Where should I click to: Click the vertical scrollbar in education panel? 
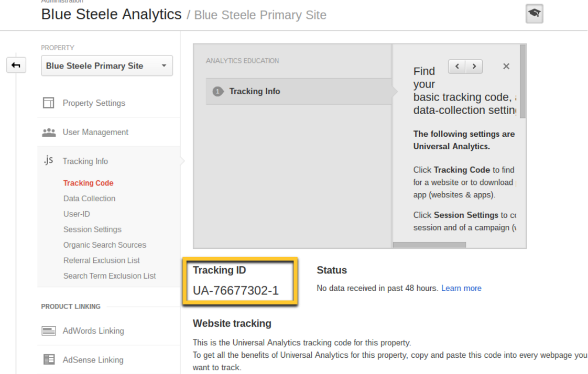tap(522, 81)
